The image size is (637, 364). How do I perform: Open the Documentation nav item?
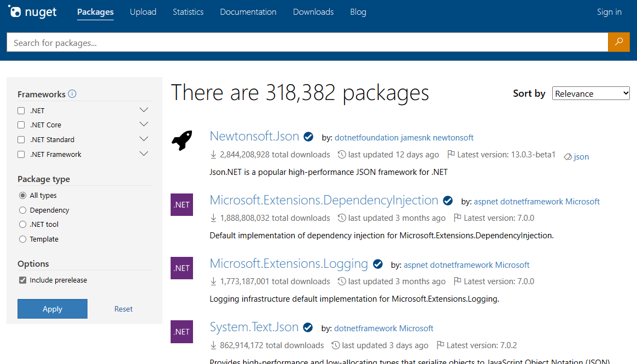pos(248,12)
